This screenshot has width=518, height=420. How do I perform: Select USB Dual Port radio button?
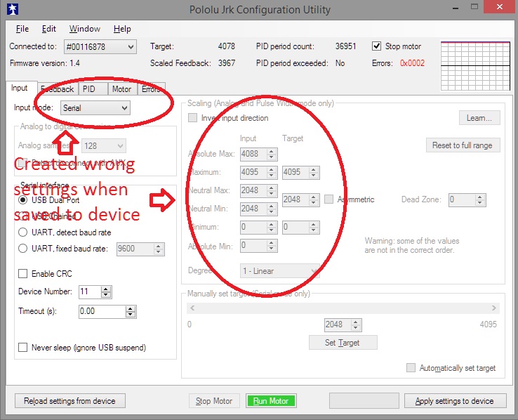(x=22, y=200)
